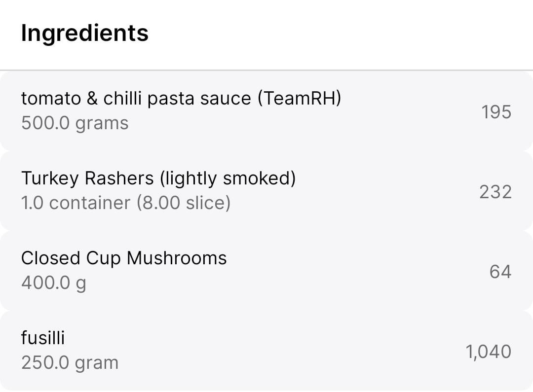
Task: Tap the 500.0 grams quantity text
Action: pos(75,123)
